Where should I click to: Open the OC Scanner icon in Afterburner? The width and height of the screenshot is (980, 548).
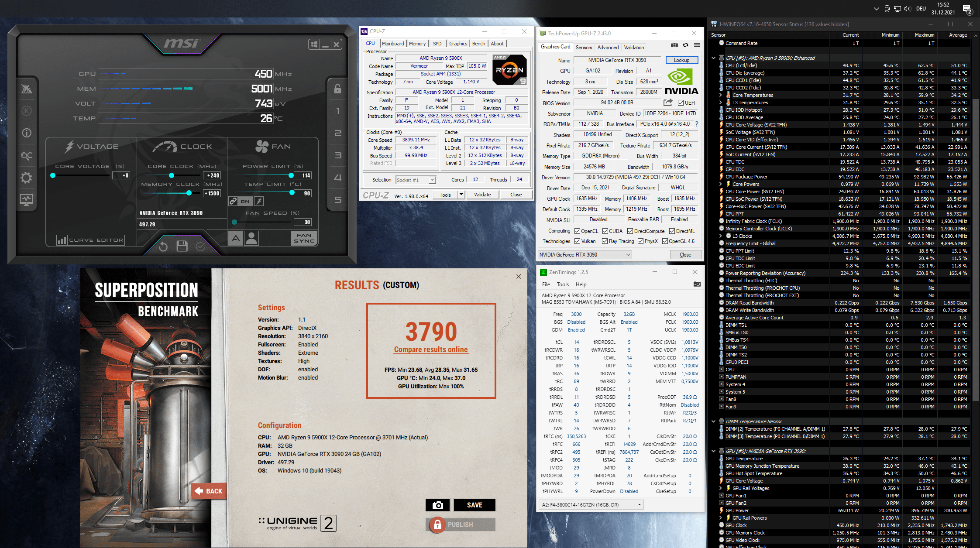(26, 156)
